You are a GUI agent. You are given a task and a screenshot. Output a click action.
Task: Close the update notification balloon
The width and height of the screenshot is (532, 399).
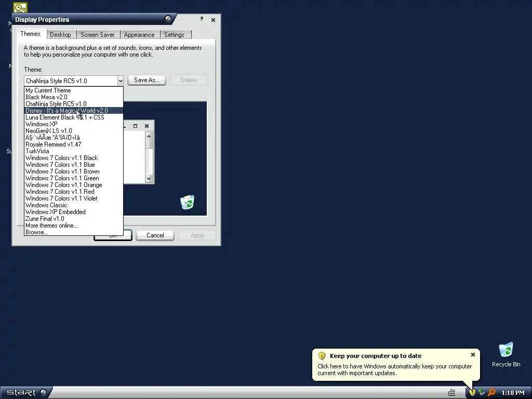coord(473,354)
